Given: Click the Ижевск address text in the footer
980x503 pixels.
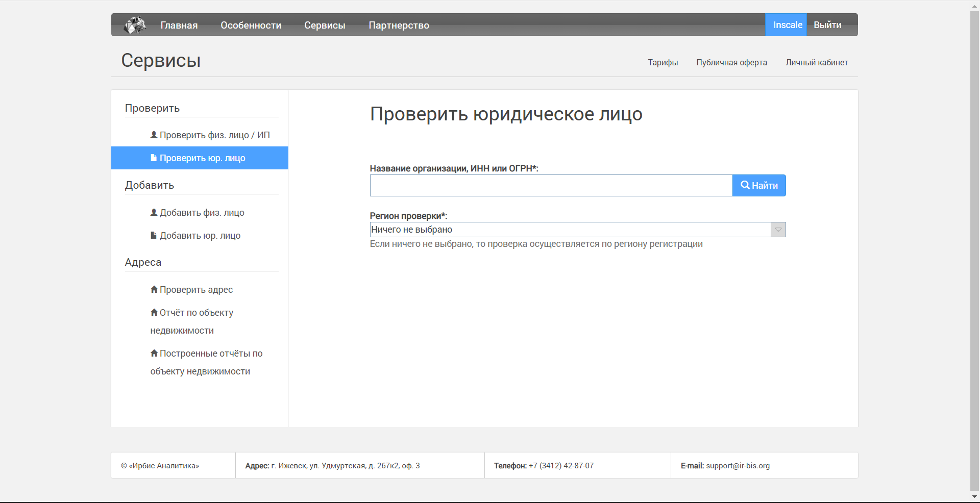Looking at the screenshot, I should pos(345,466).
